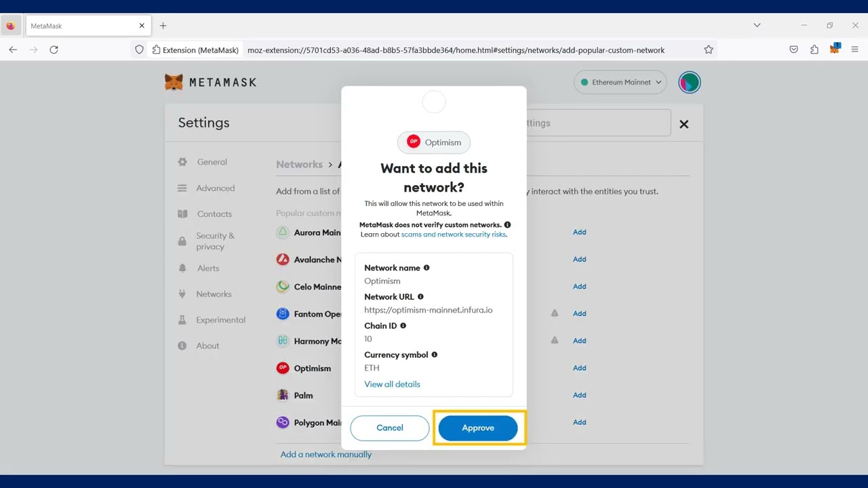Viewport: 868px width, 488px height.
Task: Click info icon after custom networks warning
Action: click(507, 224)
